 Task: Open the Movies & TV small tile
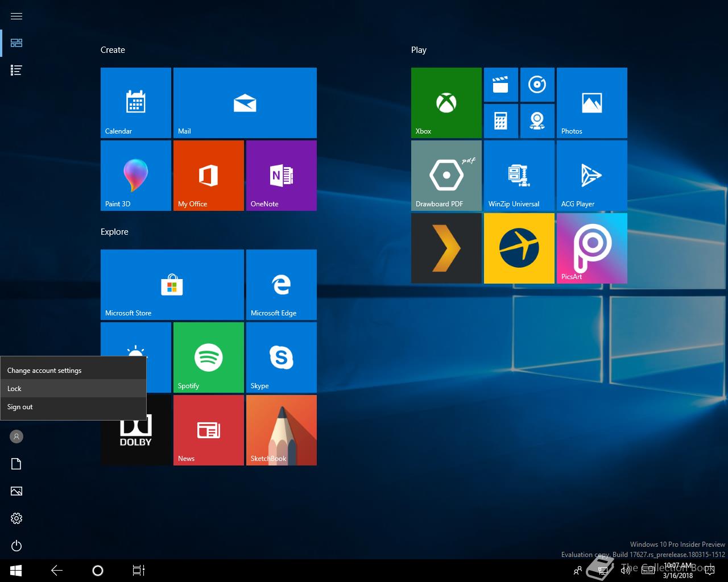[x=501, y=85]
